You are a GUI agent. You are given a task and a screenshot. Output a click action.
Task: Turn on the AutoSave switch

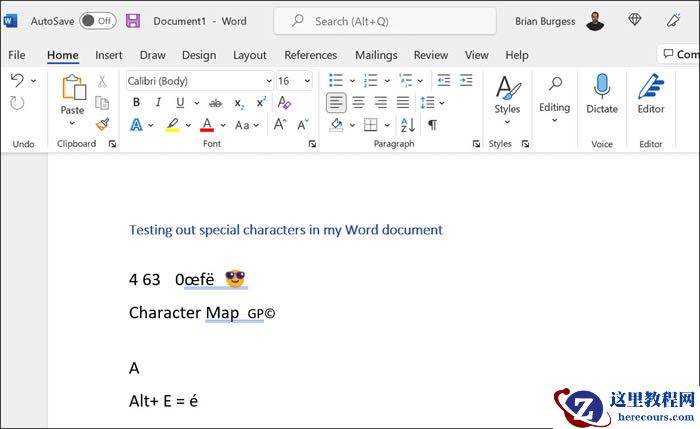[x=97, y=20]
